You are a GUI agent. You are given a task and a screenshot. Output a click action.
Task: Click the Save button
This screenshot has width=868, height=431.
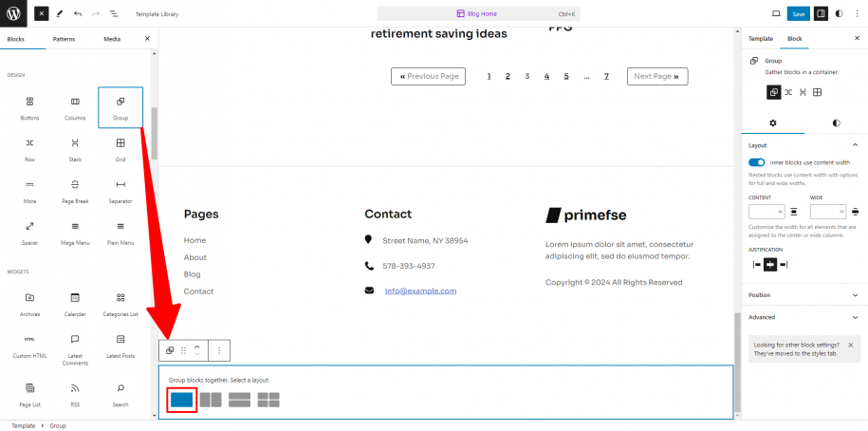798,14
